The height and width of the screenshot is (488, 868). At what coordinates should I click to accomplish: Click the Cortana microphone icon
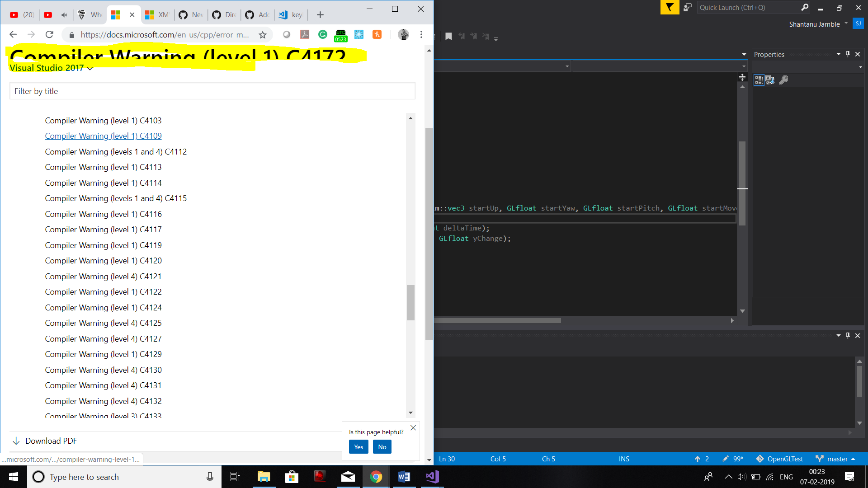pos(210,477)
